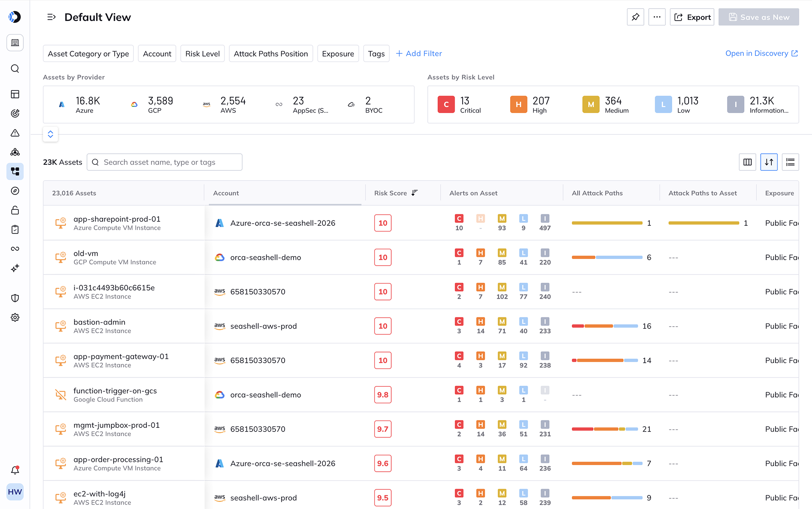Click the Export button
This screenshot has height=509, width=812.
tap(692, 17)
